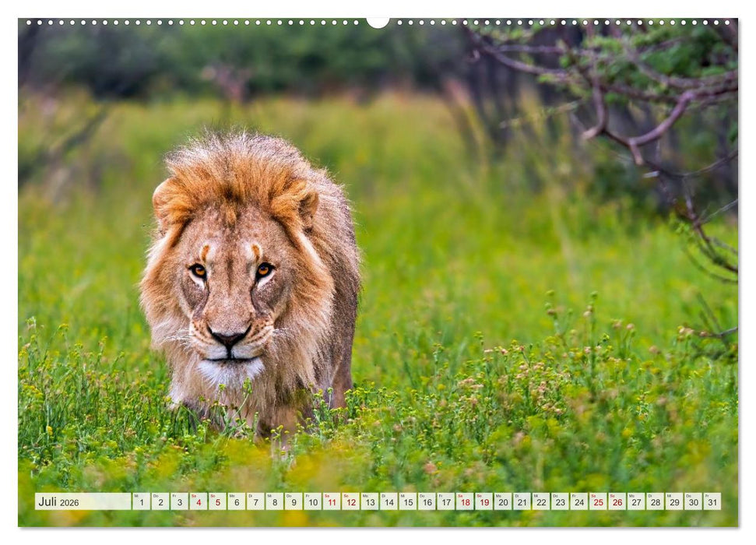Click date 11 highlighted in red
The image size is (756, 545).
point(332,501)
